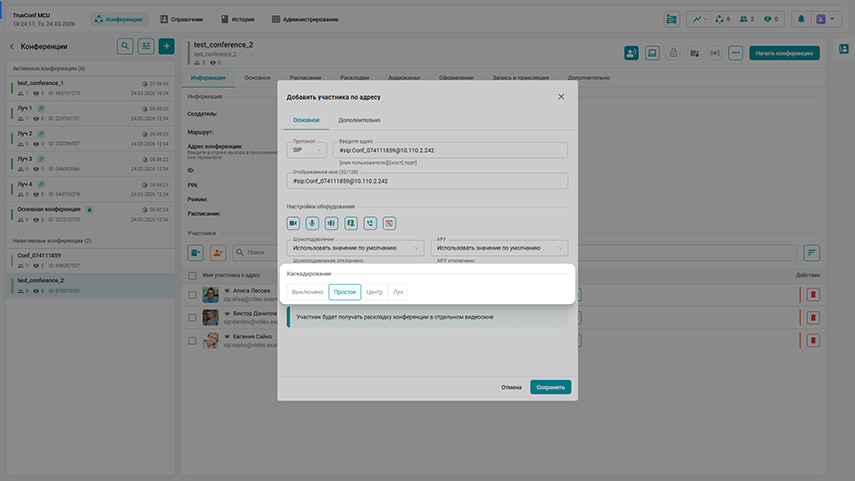Click the Отображаемое имя input field
855x481 pixels.
pyautogui.click(x=427, y=181)
